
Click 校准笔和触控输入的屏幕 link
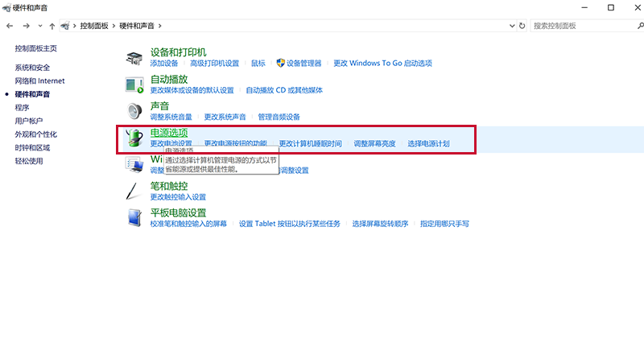pyautogui.click(x=188, y=224)
